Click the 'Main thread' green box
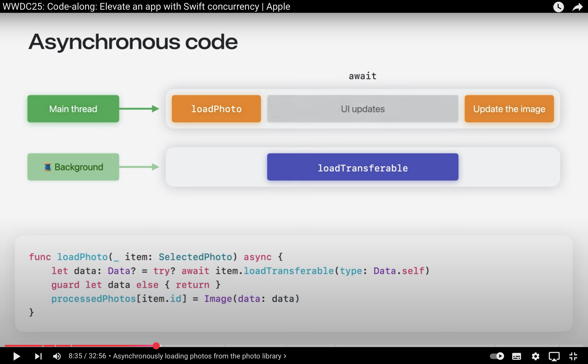 click(73, 109)
